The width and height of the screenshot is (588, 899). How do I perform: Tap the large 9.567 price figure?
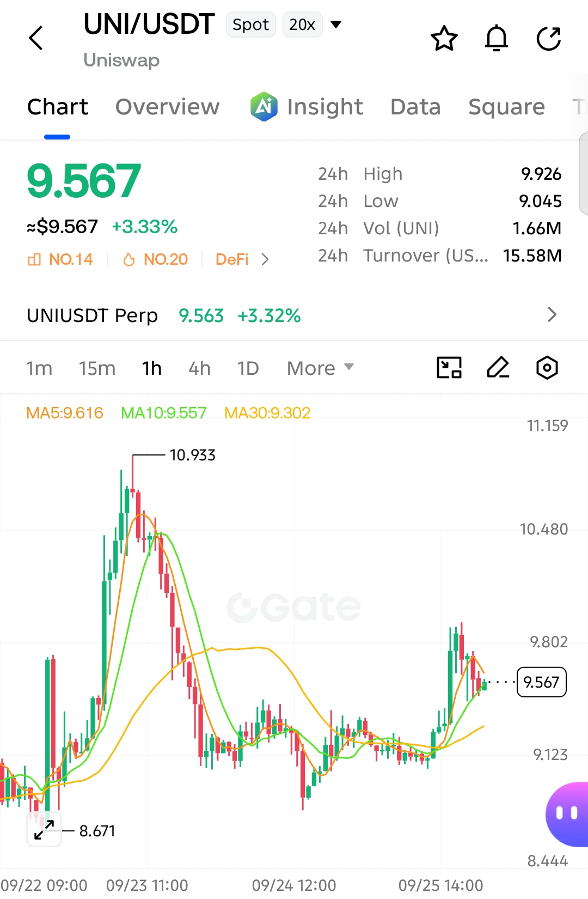click(84, 181)
